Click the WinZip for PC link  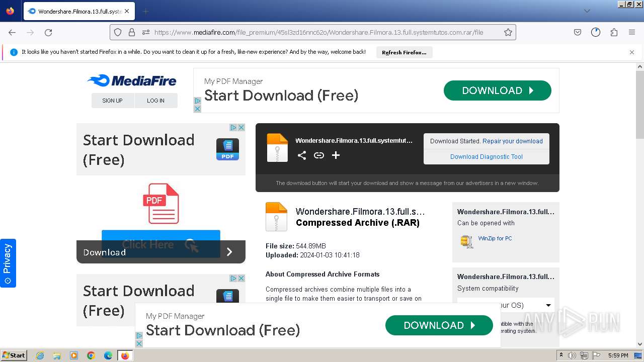[495, 239]
